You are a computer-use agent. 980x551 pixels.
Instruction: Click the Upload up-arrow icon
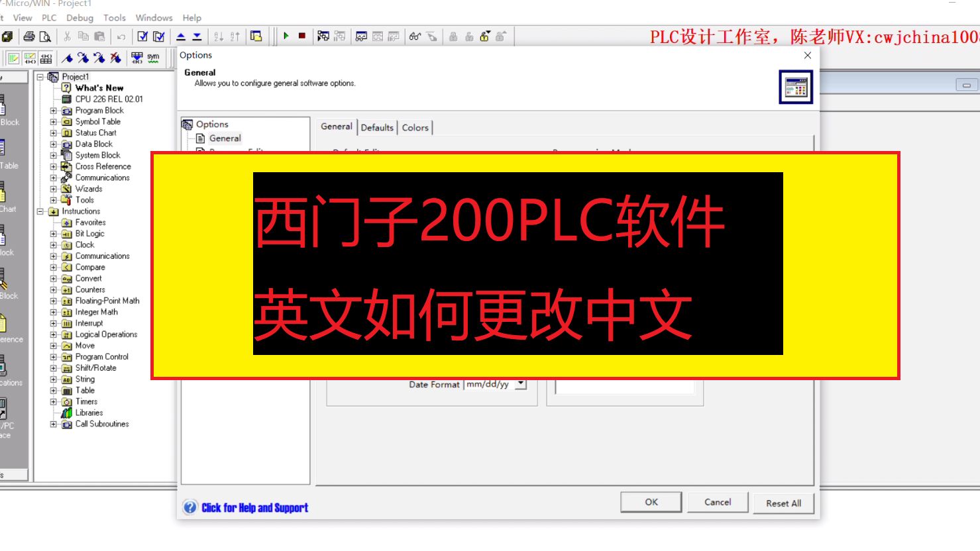click(x=181, y=36)
